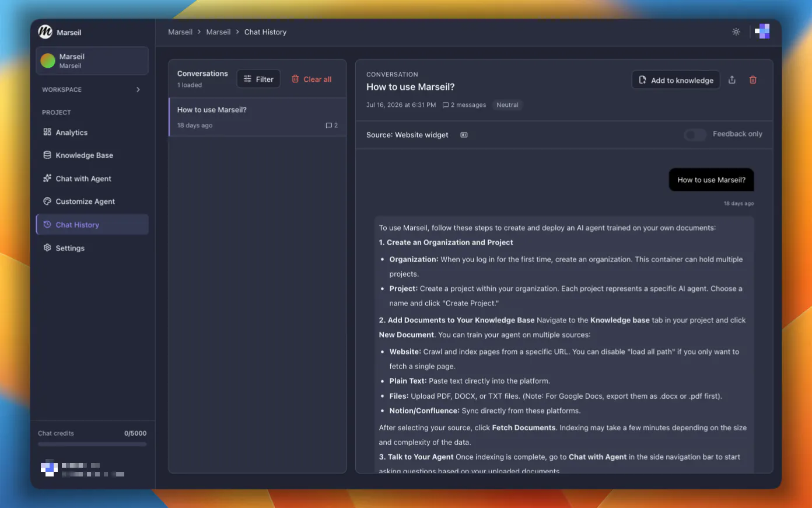Click the Analytics icon in the sidebar

tap(47, 132)
